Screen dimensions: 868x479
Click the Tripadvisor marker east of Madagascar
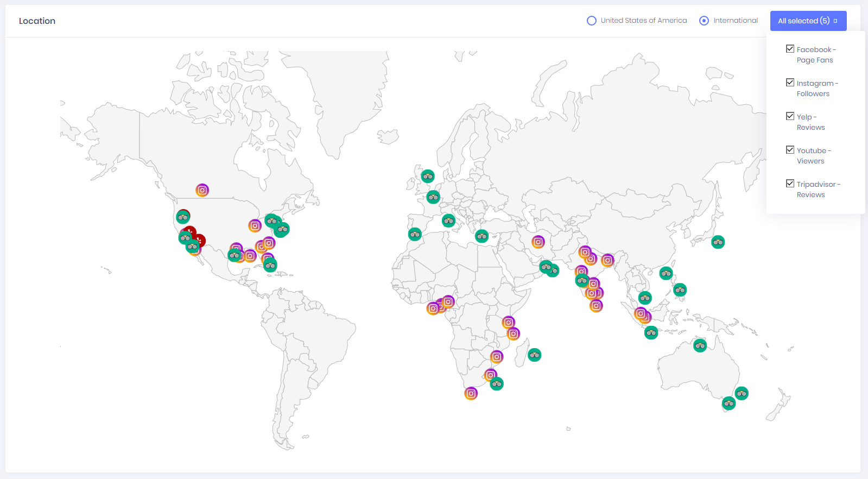coord(535,355)
